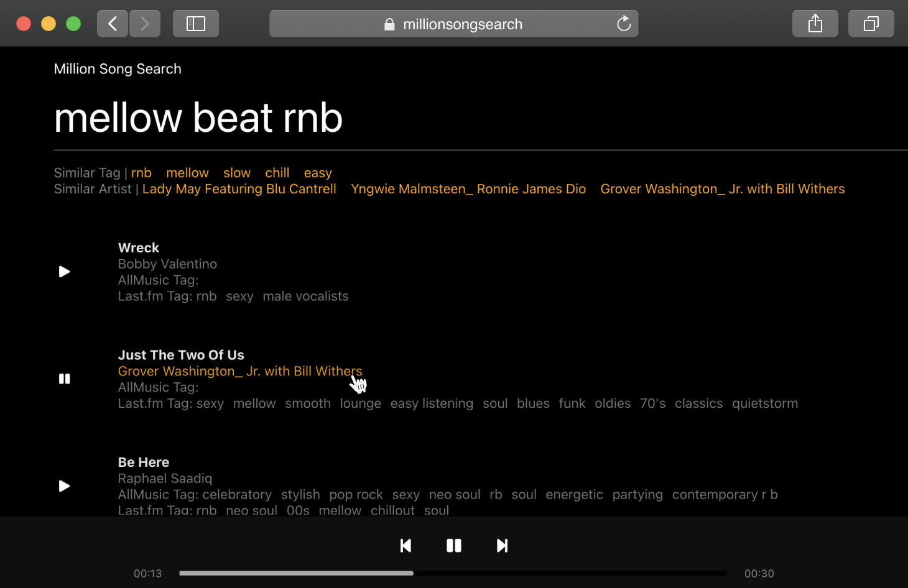
Task: Click song title Wreck
Action: pyautogui.click(x=139, y=248)
